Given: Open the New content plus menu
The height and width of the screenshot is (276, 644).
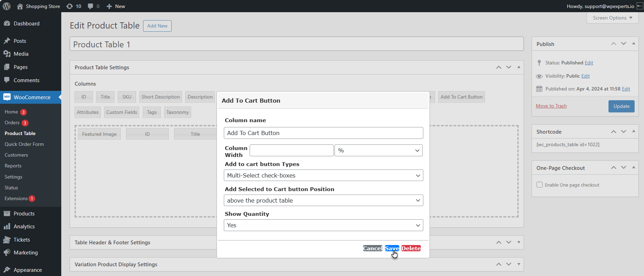Looking at the screenshot, I should pos(116,6).
